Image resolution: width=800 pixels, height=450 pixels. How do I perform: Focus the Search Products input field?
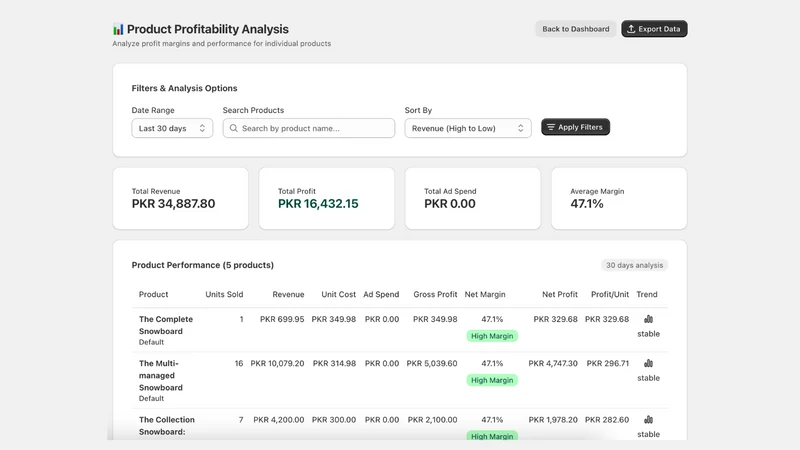pos(309,128)
